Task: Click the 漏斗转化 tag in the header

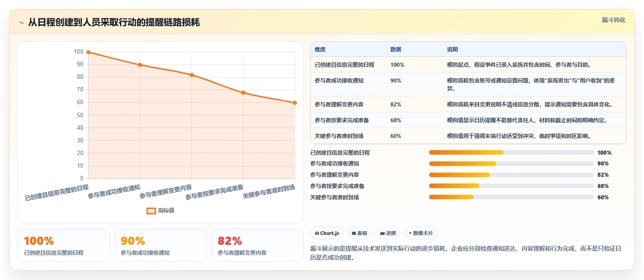Action: (613, 20)
